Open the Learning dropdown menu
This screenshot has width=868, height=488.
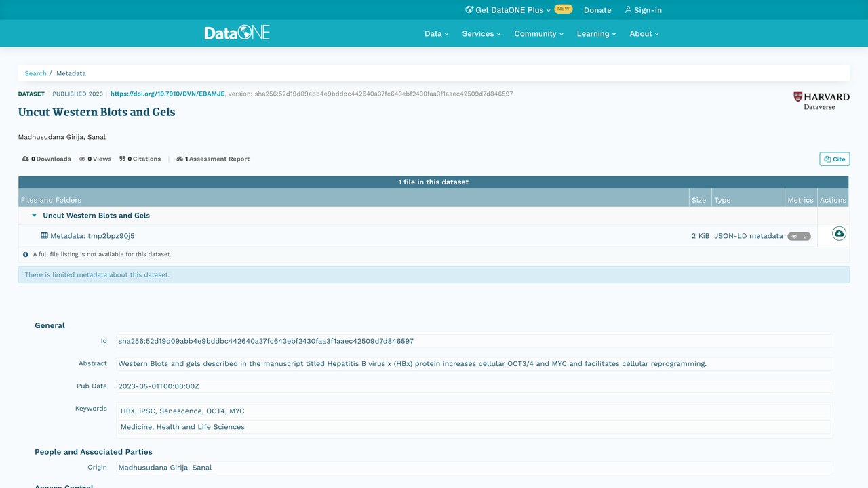pyautogui.click(x=597, y=33)
